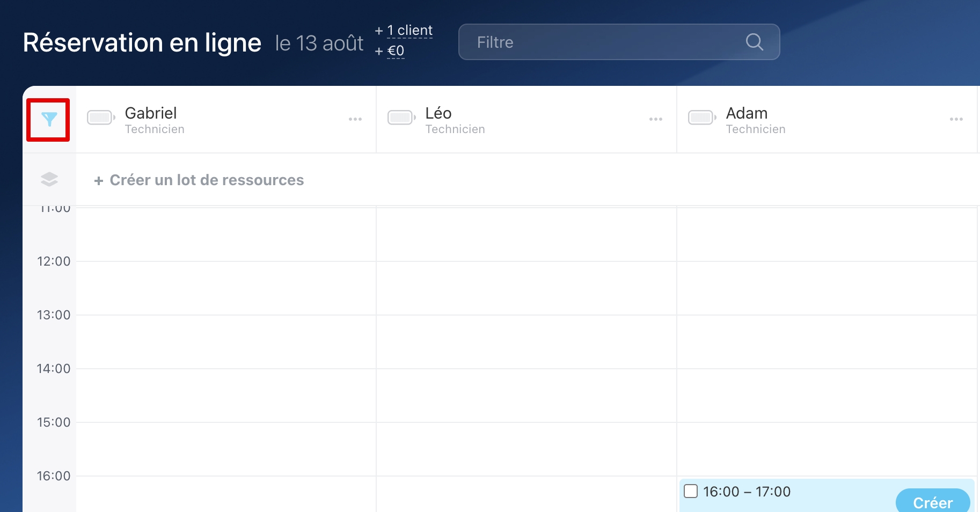Open Gabriel's three-dot options menu
The height and width of the screenshot is (512, 980).
pos(355,119)
